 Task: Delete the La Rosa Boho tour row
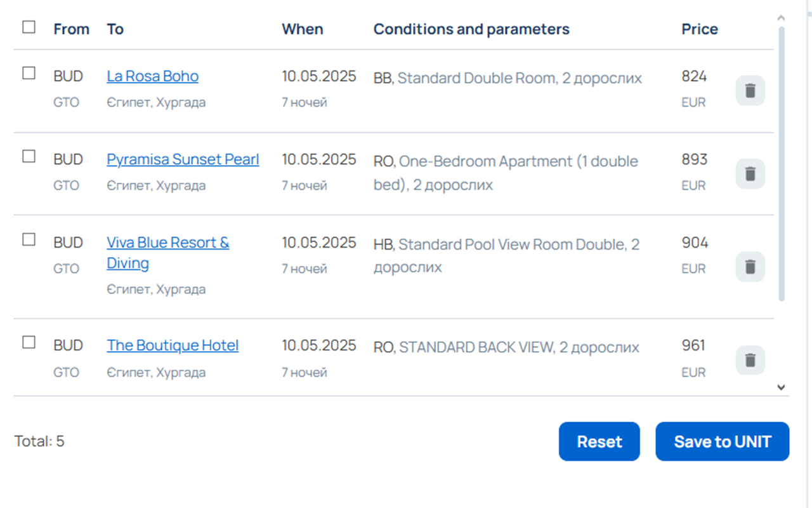coord(750,90)
